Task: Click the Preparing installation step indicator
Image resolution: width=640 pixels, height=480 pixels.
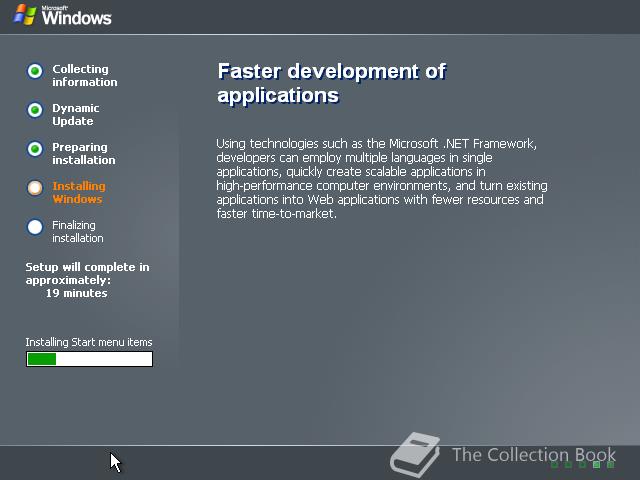Action: [x=35, y=149]
